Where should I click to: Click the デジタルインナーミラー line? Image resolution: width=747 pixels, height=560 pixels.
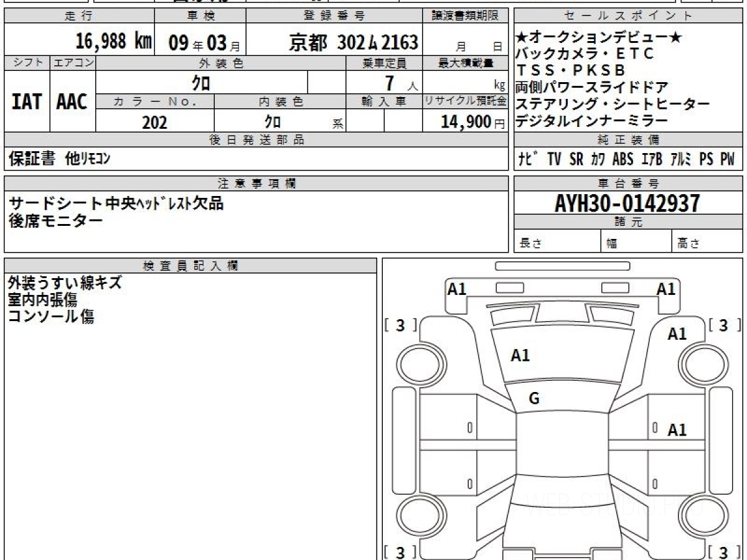[x=592, y=121]
